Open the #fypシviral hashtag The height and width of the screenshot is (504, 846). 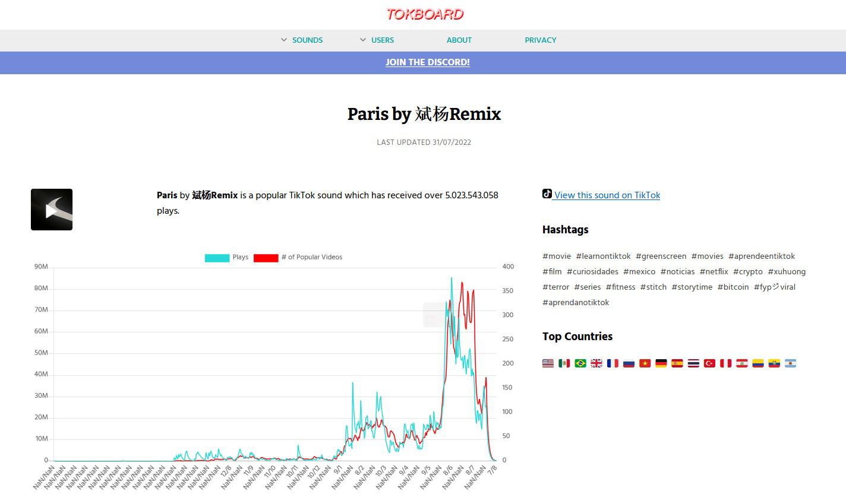pos(775,287)
